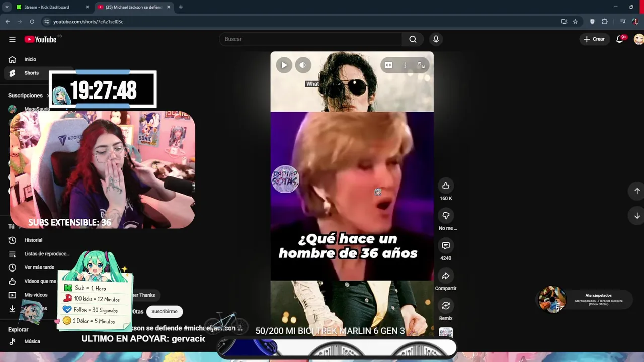Like the Short with 160 K likes
644x362 pixels.
pos(446,186)
